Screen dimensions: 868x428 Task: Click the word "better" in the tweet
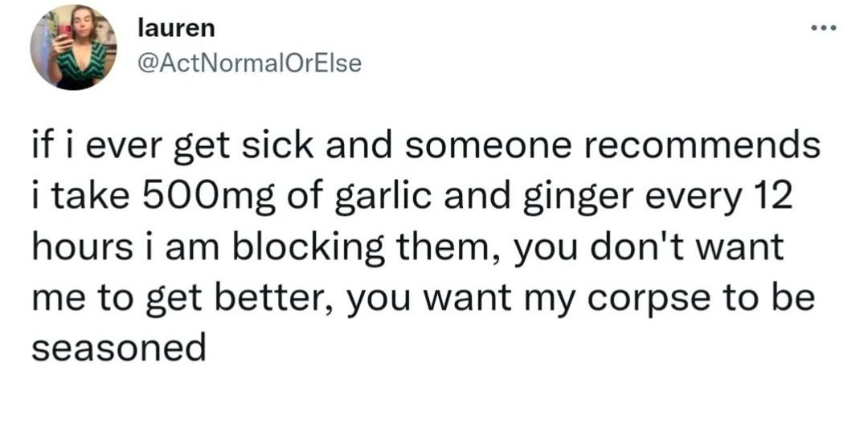(275, 299)
